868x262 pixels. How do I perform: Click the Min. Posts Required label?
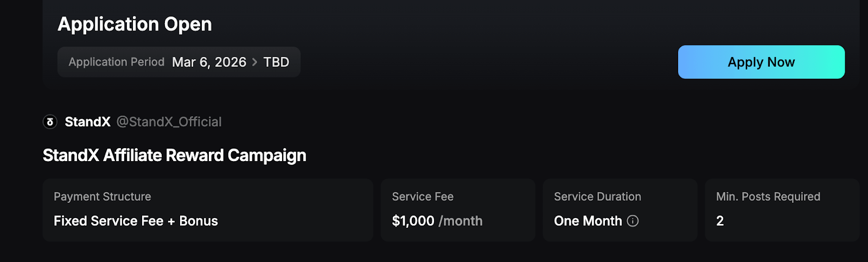768,196
